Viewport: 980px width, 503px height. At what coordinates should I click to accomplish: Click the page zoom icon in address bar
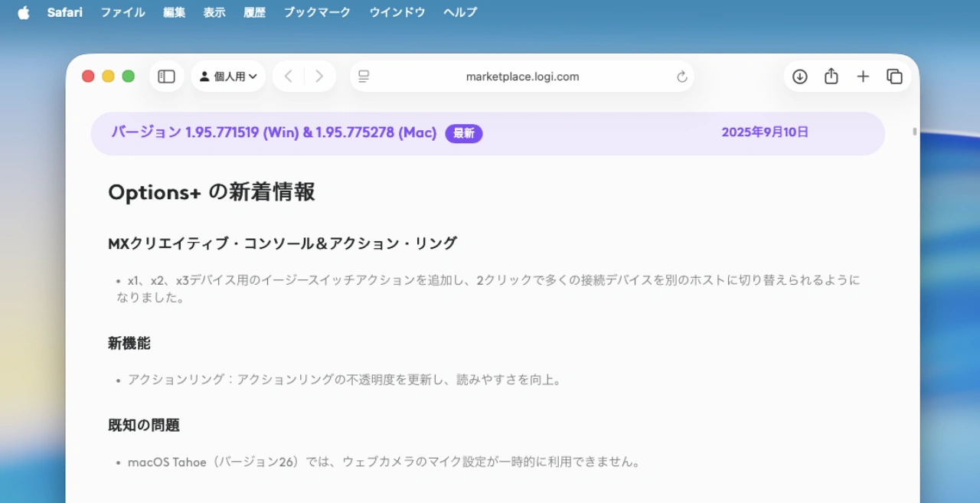[363, 76]
